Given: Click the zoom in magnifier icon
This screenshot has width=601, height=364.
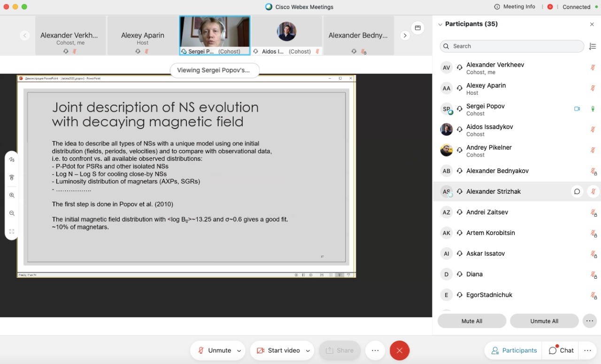Looking at the screenshot, I should click(12, 196).
